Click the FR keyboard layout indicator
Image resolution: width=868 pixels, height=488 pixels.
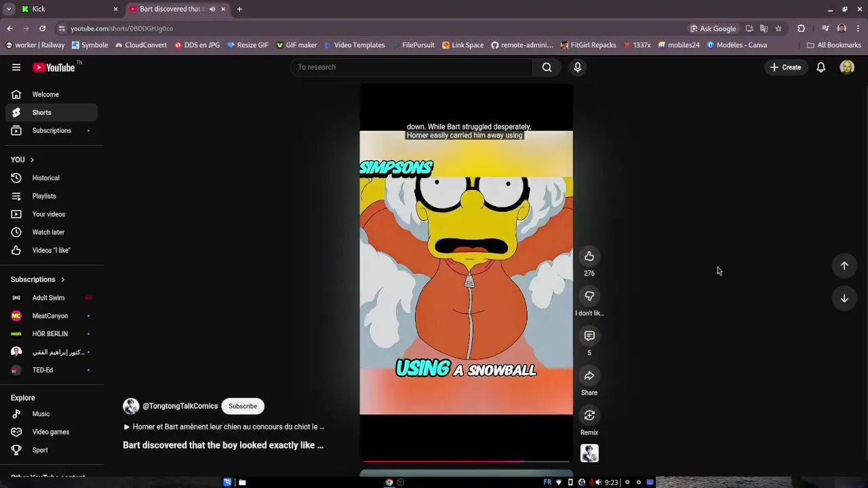[x=547, y=483]
